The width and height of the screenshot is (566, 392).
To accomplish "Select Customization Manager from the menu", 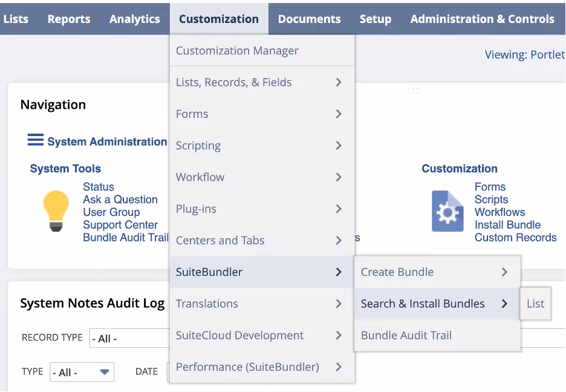I will [236, 51].
